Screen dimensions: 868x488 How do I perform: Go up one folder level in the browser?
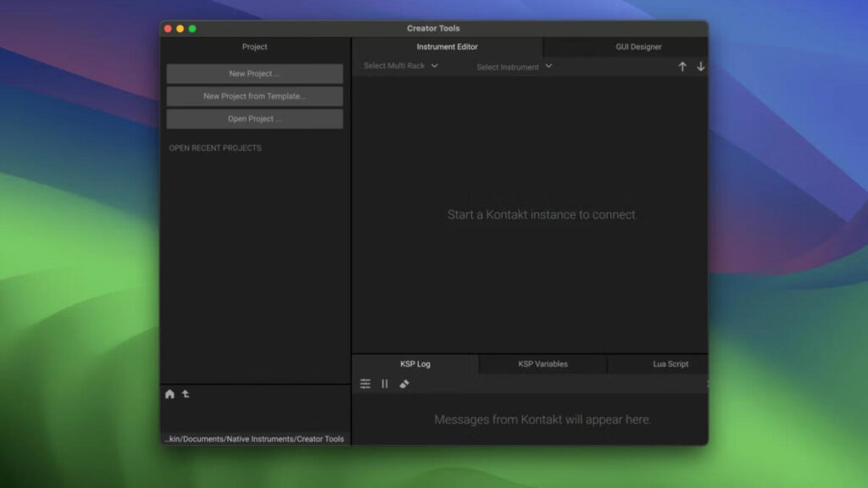(x=184, y=394)
